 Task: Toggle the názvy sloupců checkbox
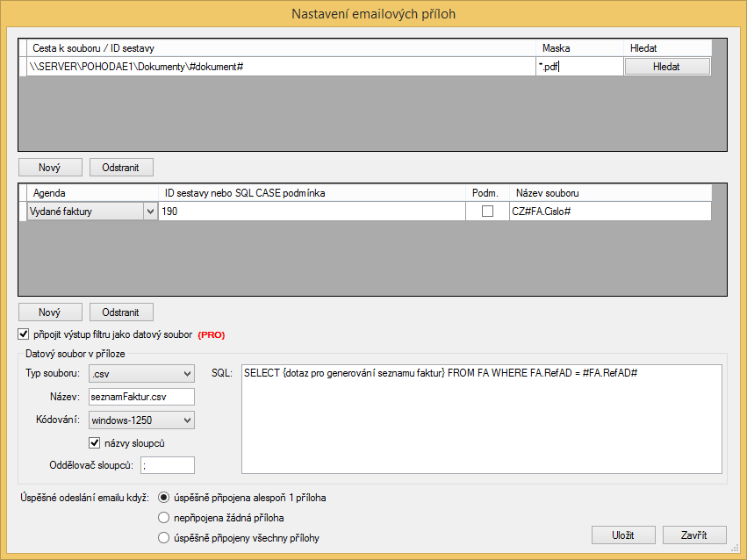point(96,443)
